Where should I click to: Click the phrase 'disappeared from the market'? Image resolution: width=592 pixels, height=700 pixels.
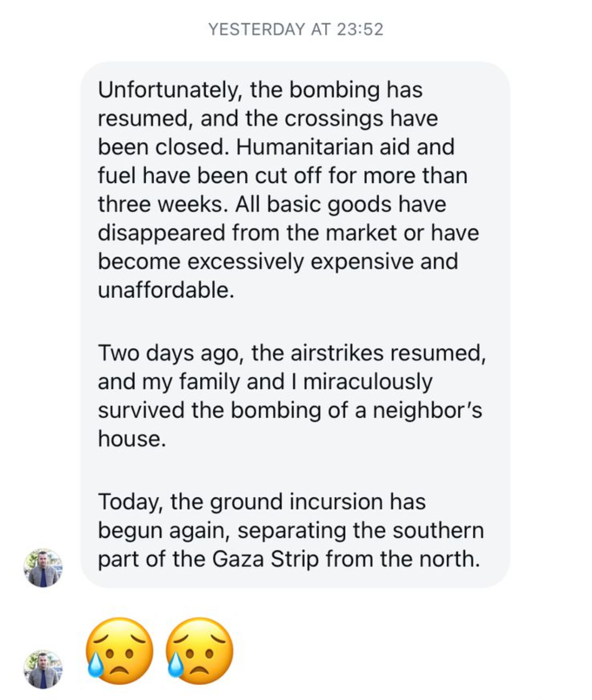[x=248, y=233]
